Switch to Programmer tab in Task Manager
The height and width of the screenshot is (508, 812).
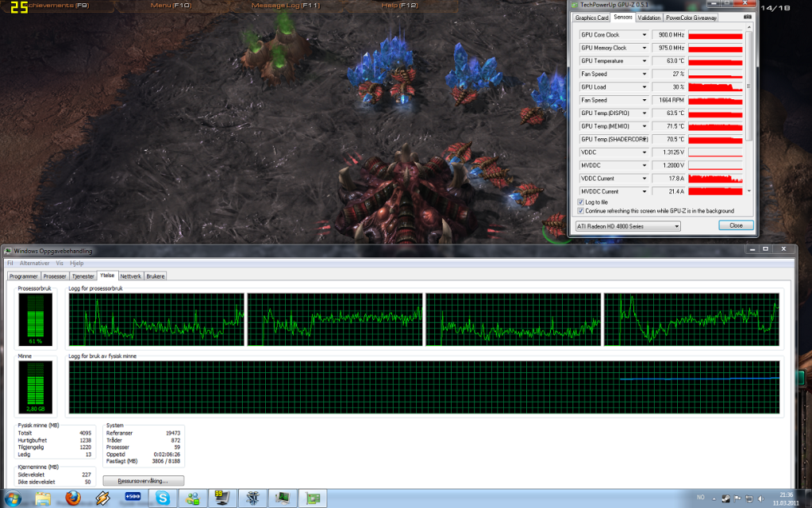[x=24, y=276]
